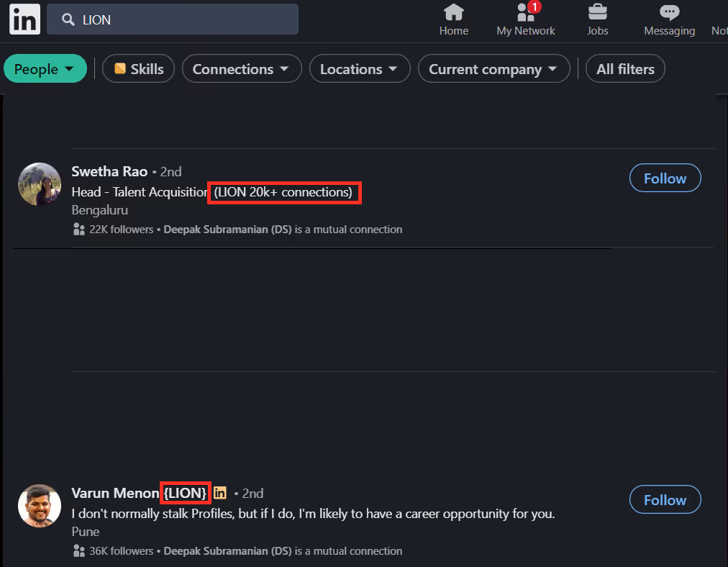Open Messaging tab
The height and width of the screenshot is (567, 728).
670,19
